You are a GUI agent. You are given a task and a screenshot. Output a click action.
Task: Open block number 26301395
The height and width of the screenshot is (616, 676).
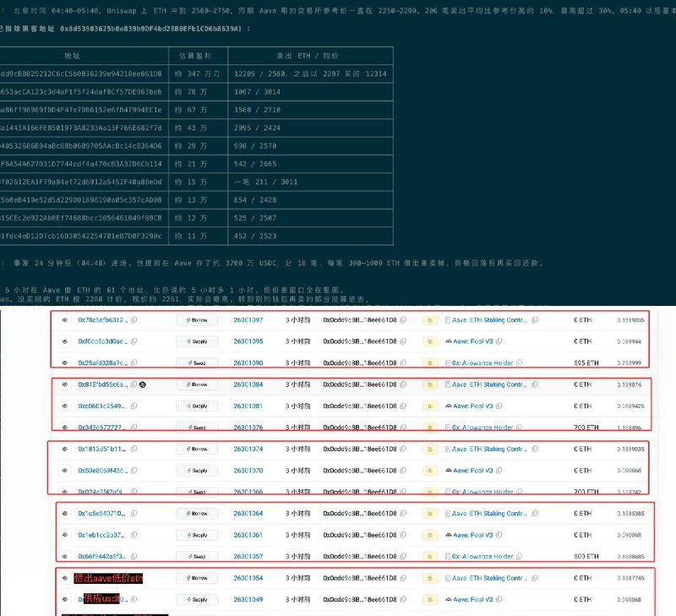coord(248,341)
